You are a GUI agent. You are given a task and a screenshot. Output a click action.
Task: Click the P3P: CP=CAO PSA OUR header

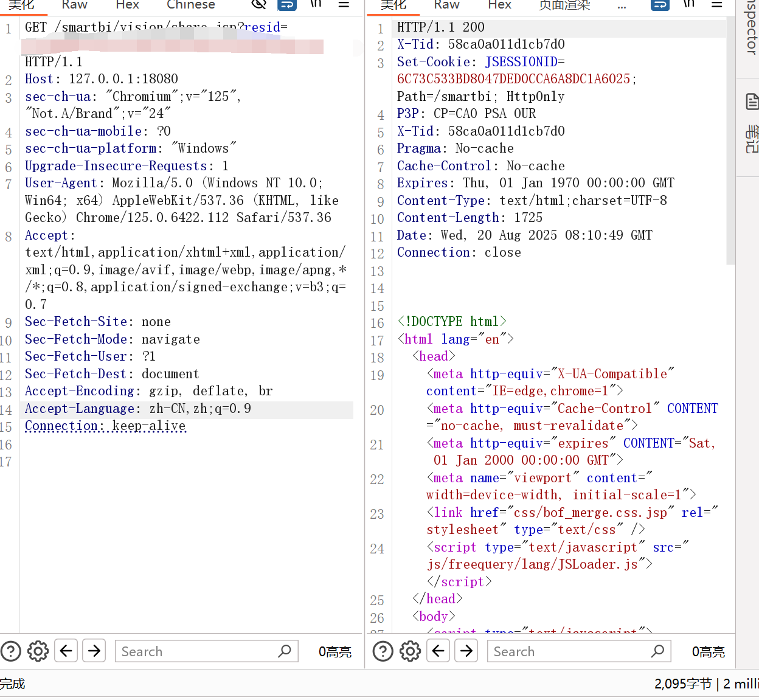[466, 114]
